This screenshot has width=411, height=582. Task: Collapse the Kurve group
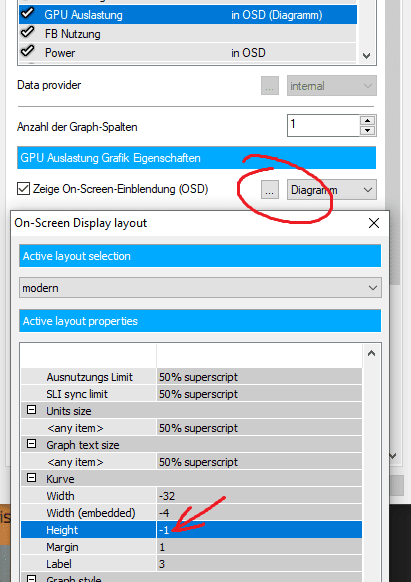32,478
